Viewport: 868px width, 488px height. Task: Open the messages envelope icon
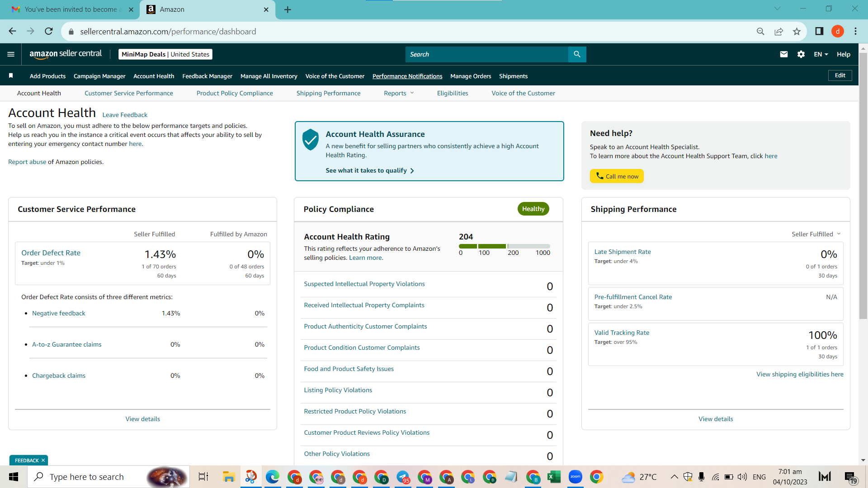tap(784, 54)
